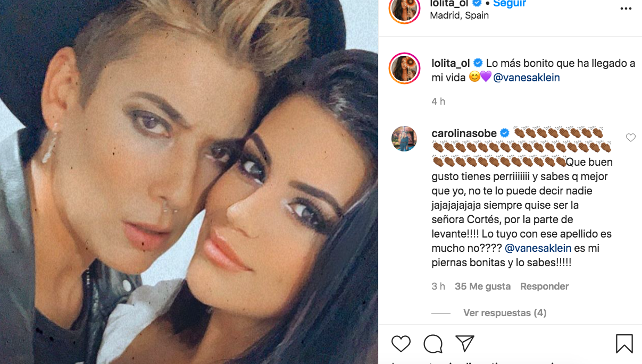This screenshot has width=642, height=364.
Task: Open carolinasobe's profile picture
Action: pyautogui.click(x=404, y=139)
